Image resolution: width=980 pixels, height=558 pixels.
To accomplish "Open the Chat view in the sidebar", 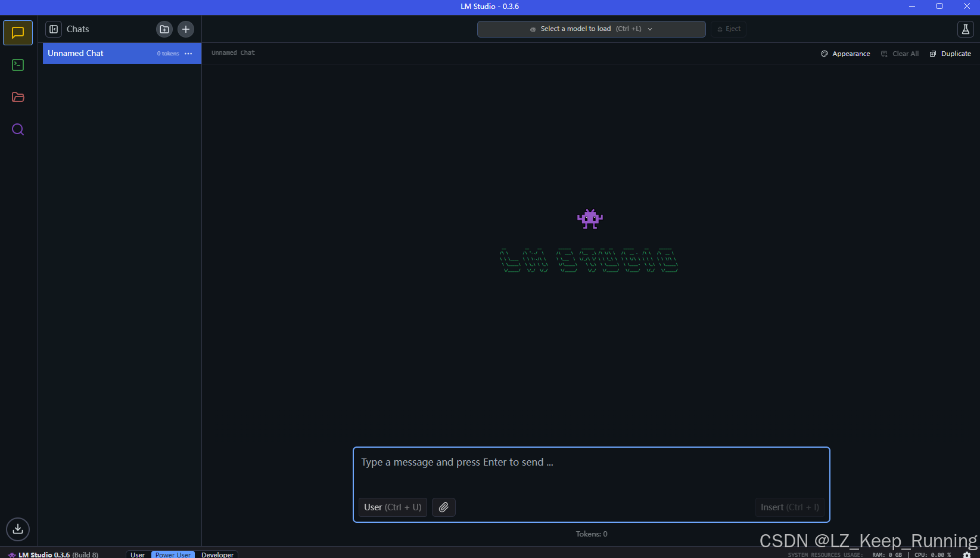I will tap(18, 33).
